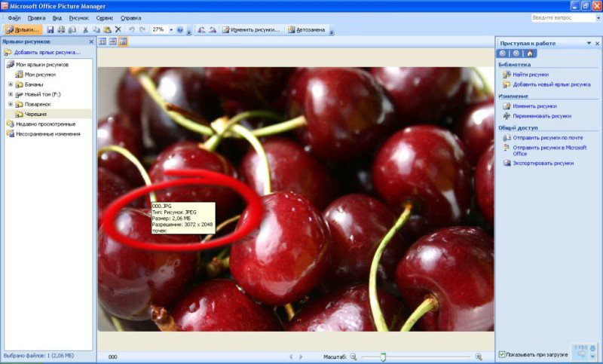Click the zoom (Масштаб) slider handle
This screenshot has width=603, height=364.
click(383, 356)
